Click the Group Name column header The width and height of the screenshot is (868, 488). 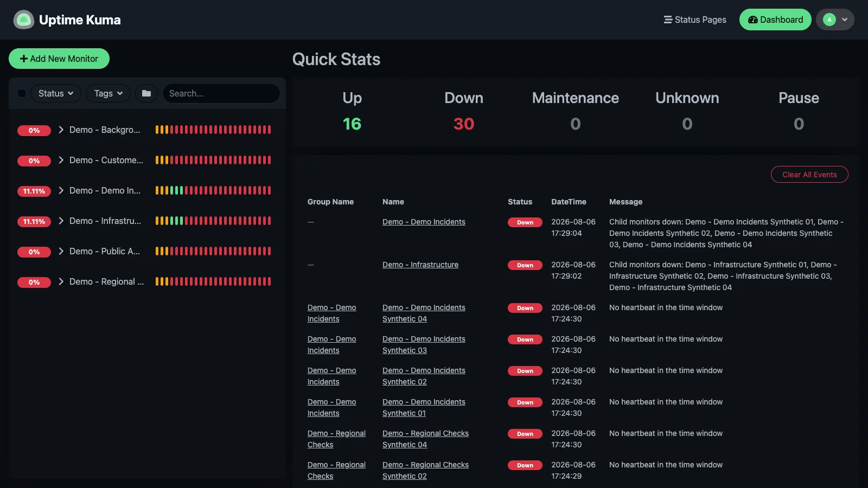[x=330, y=202]
